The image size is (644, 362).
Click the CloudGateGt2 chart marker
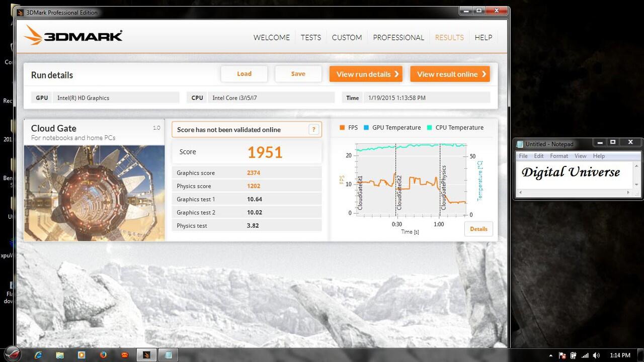click(399, 193)
